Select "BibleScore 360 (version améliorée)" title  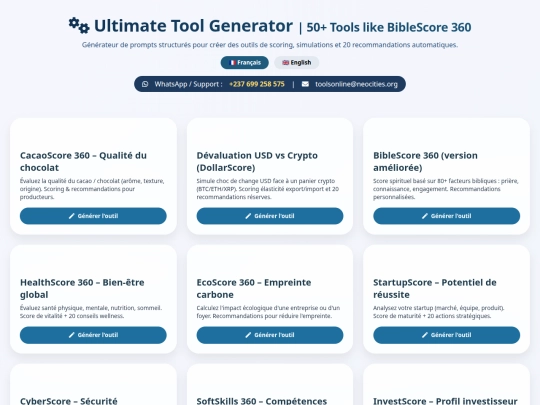coord(425,162)
